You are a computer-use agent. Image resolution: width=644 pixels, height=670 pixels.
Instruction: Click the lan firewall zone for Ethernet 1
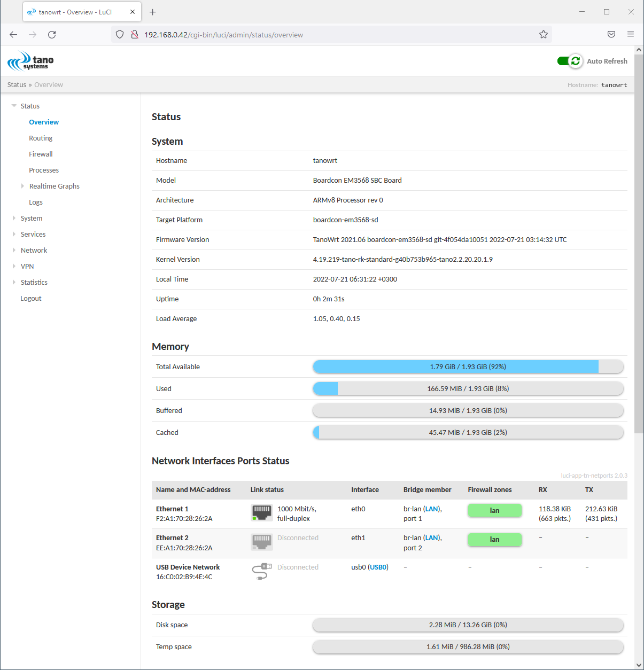click(495, 511)
